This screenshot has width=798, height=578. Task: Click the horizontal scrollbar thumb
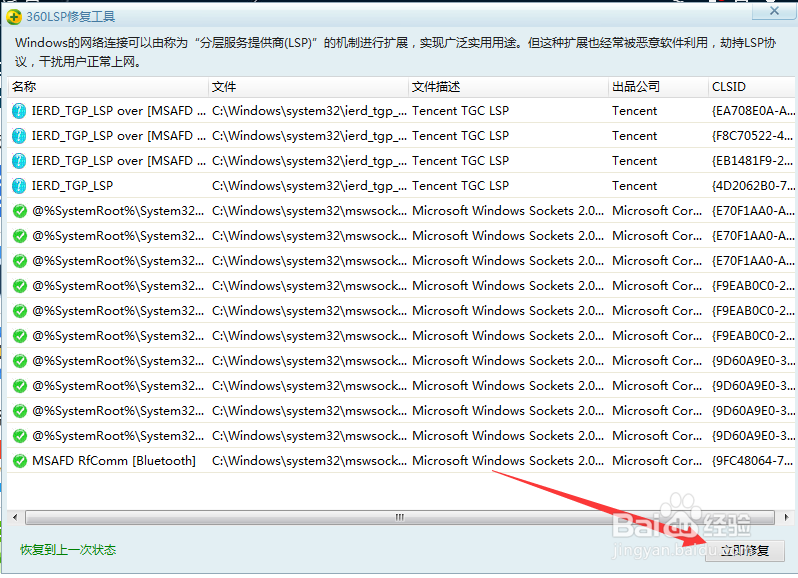[400, 517]
